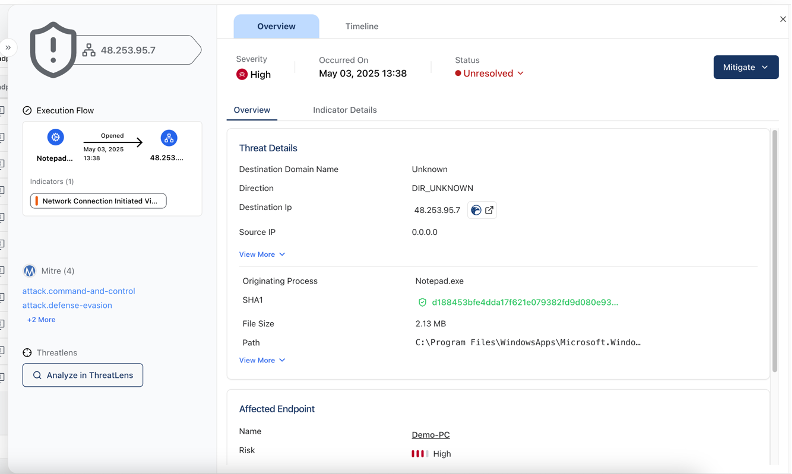This screenshot has height=474, width=792.
Task: Click the Notepad process node icon
Action: pos(56,137)
